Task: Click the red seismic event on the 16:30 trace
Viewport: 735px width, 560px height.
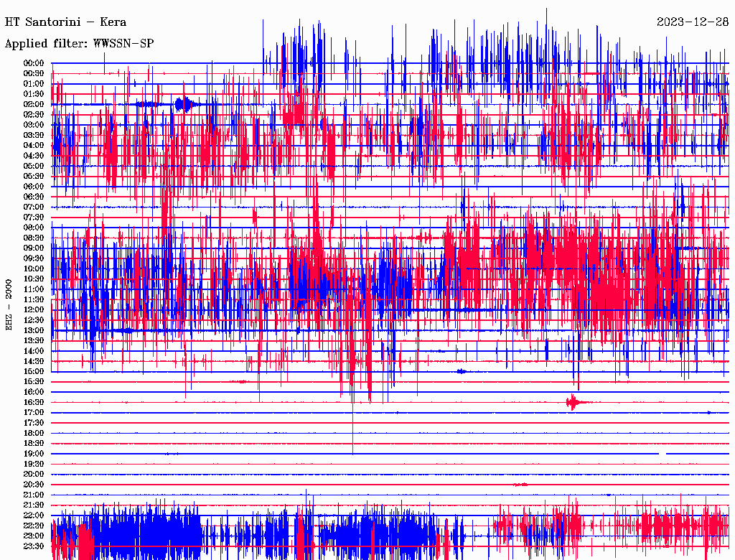Action: pos(576,403)
